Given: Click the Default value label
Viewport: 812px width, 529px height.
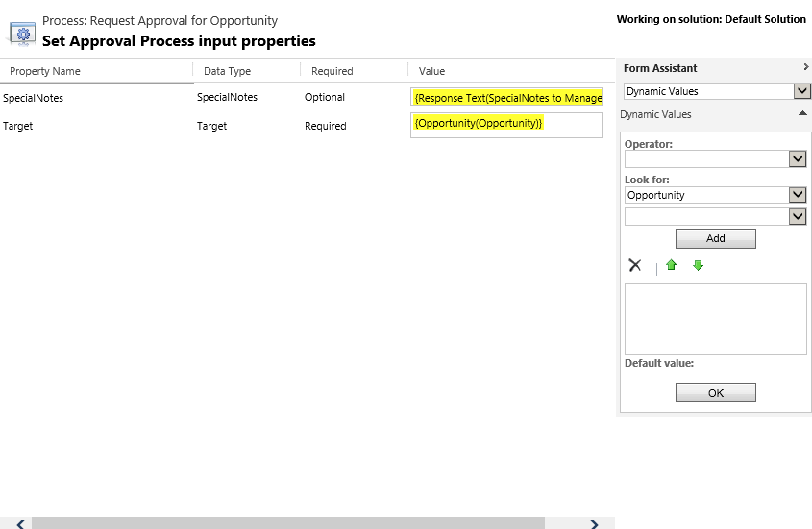Looking at the screenshot, I should click(659, 363).
